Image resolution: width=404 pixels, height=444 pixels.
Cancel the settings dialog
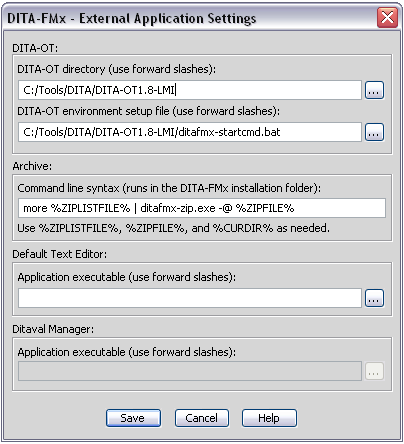pyautogui.click(x=202, y=418)
